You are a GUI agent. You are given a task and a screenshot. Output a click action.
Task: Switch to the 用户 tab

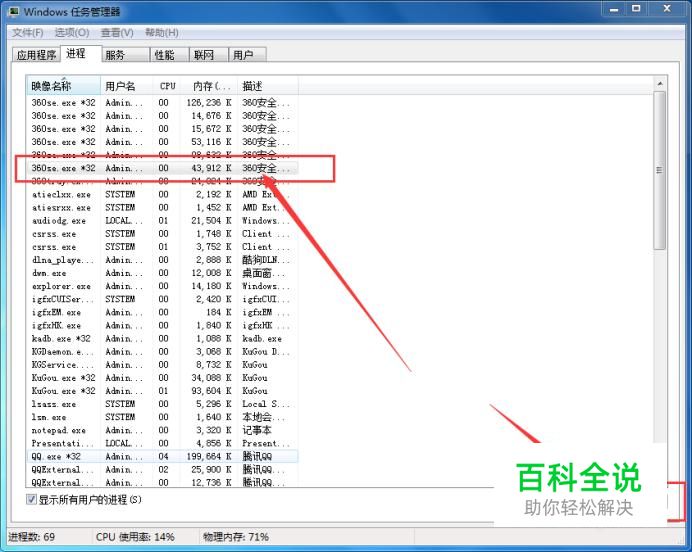tap(243, 55)
